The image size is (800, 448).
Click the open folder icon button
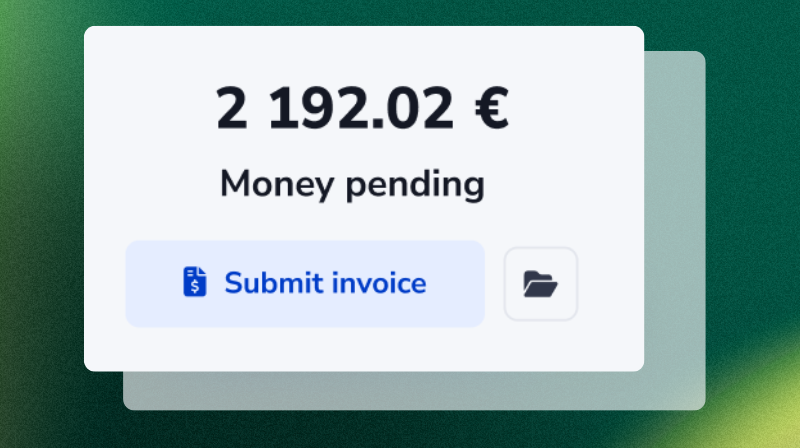(x=540, y=284)
